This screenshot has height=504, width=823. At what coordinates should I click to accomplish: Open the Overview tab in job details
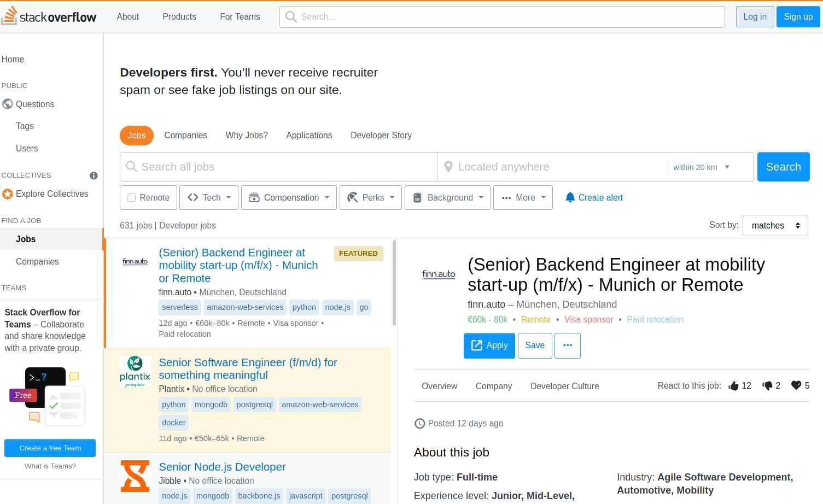439,386
